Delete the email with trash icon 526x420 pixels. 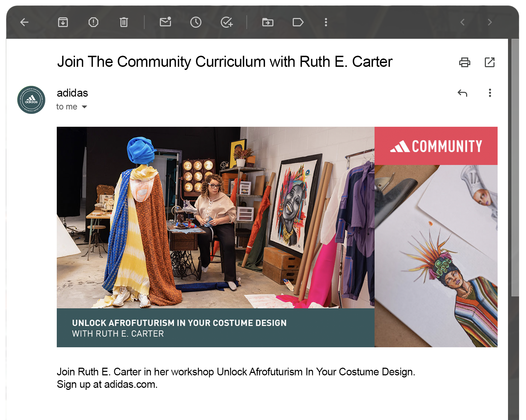coord(124,22)
